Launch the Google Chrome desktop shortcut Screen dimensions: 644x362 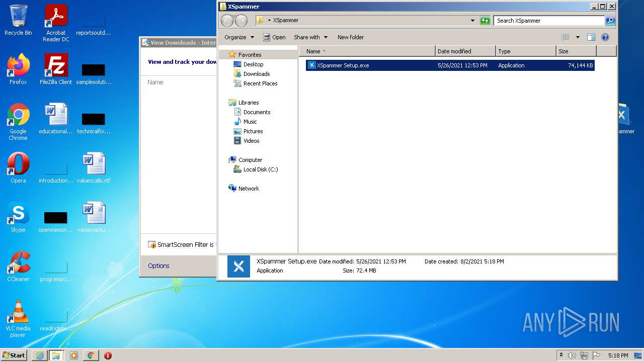click(18, 122)
